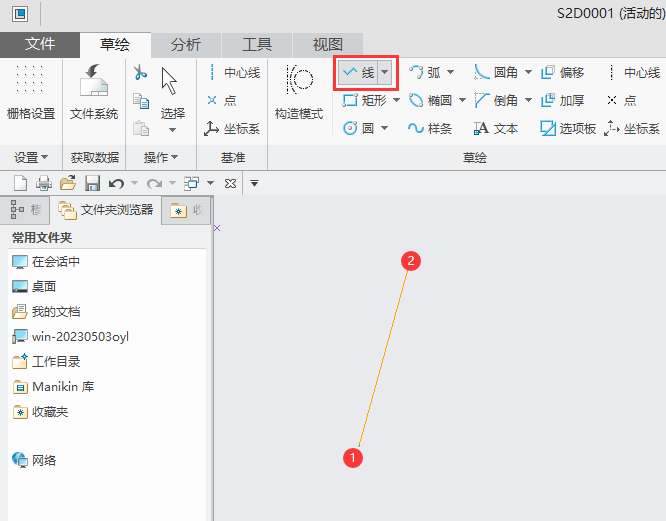The image size is (666, 521).
Task: Click the print icon in quick toolbar
Action: tap(44, 183)
